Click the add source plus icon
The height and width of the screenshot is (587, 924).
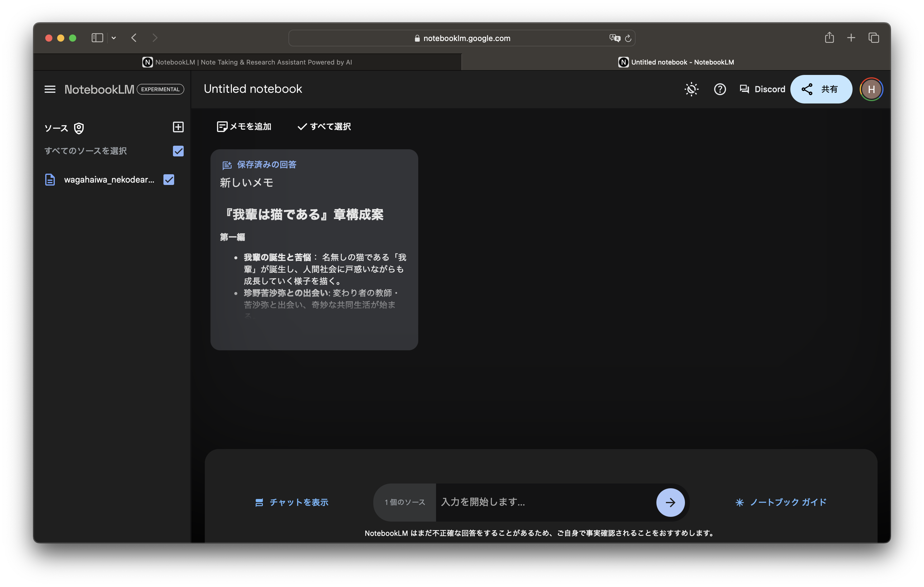pos(178,127)
